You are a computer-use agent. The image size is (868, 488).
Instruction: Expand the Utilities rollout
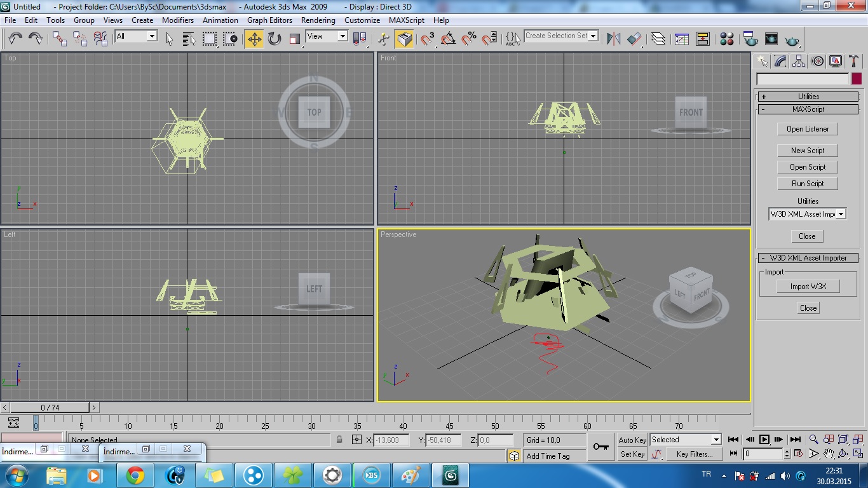tap(807, 97)
